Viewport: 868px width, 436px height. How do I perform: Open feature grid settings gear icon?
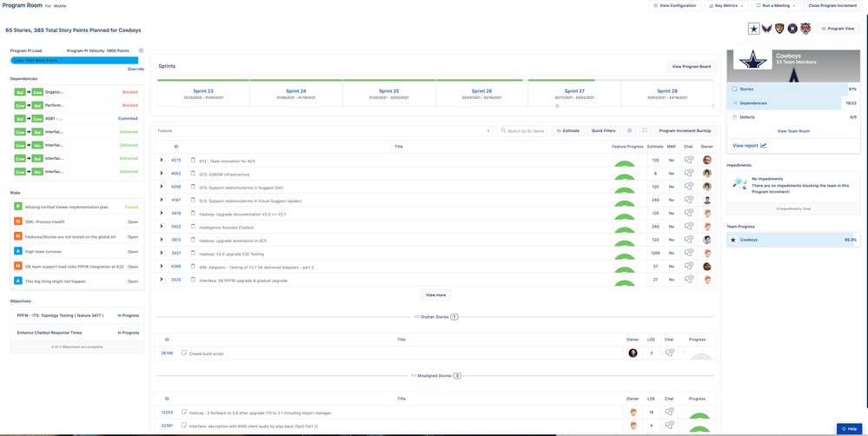(629, 130)
